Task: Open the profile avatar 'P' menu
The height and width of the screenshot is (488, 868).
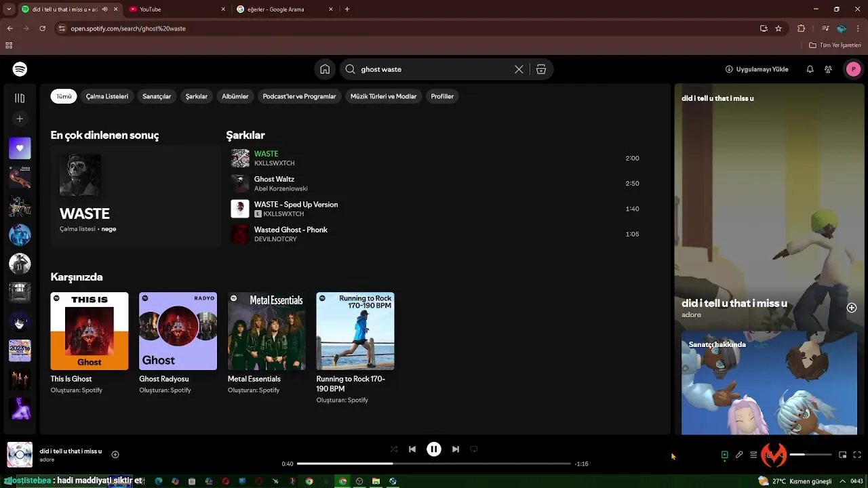Action: [853, 69]
